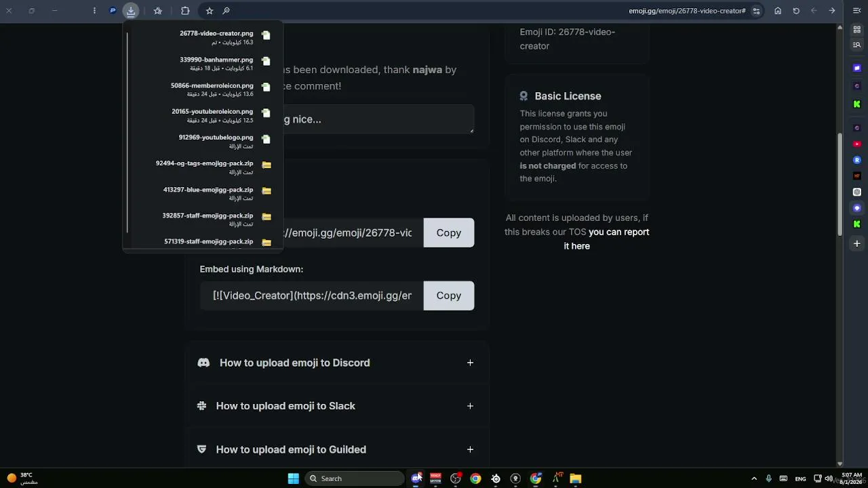868x488 pixels.
Task: Click the taskbar Search box
Action: (x=355, y=479)
